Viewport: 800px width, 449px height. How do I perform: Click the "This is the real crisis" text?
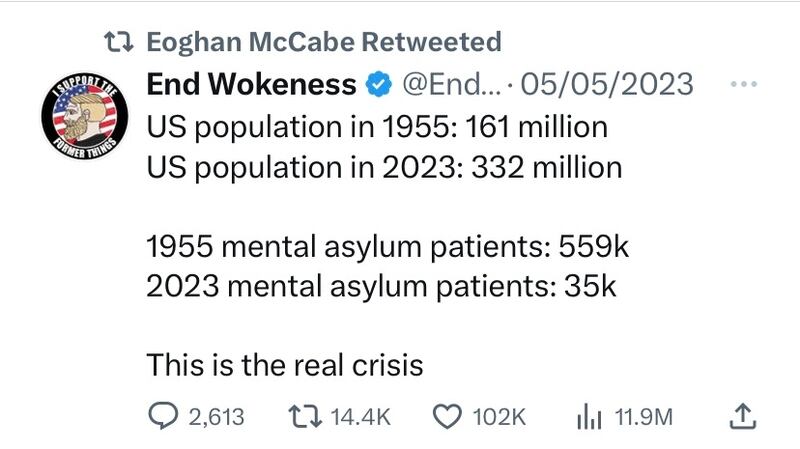(x=285, y=365)
